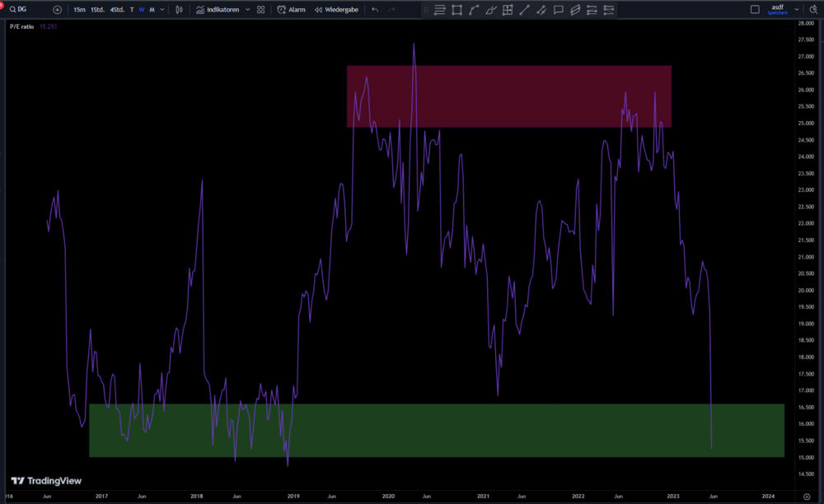Grab the drawing toolbar drag handle
The width and height of the screenshot is (824, 504).
click(426, 9)
